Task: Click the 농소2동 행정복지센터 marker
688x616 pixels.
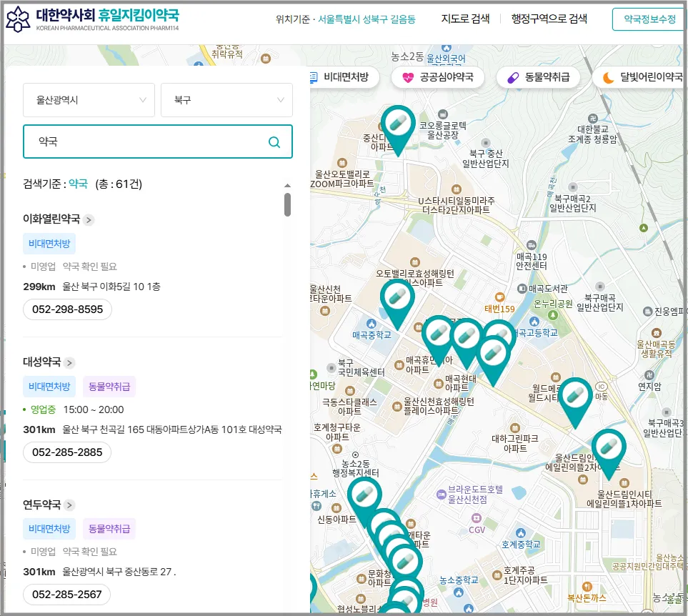Action: pyautogui.click(x=355, y=455)
